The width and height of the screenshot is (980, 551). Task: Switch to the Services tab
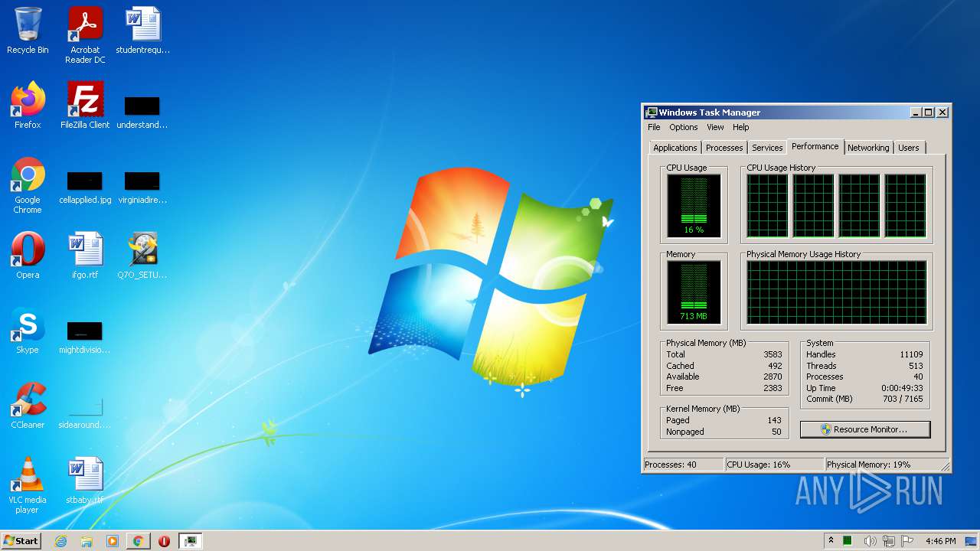pos(767,148)
